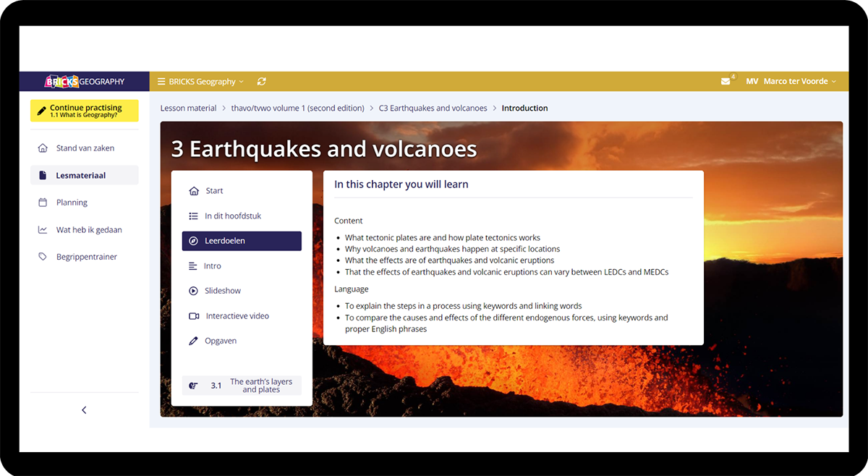Collapse the left sidebar with the arrow
The height and width of the screenshot is (476, 868).
pos(84,410)
